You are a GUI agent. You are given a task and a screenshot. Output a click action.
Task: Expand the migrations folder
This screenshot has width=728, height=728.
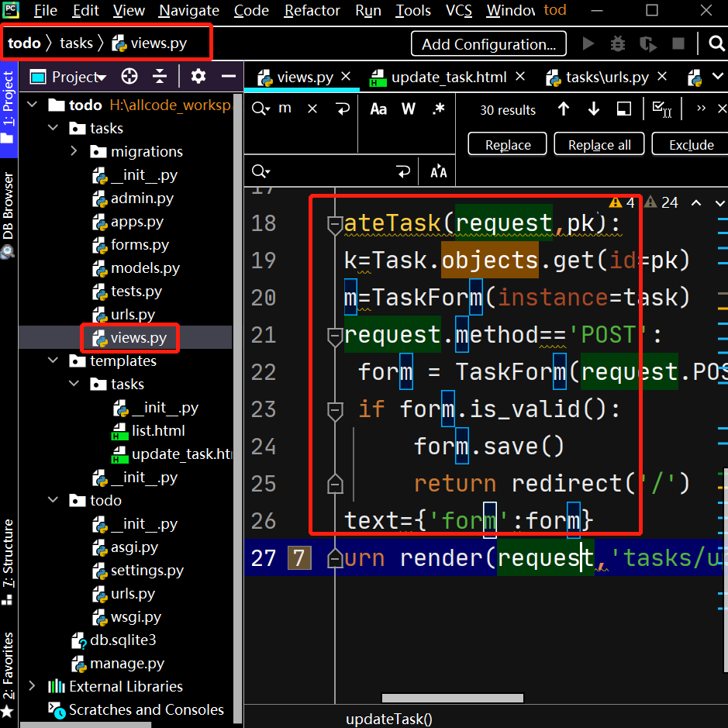coord(74,151)
